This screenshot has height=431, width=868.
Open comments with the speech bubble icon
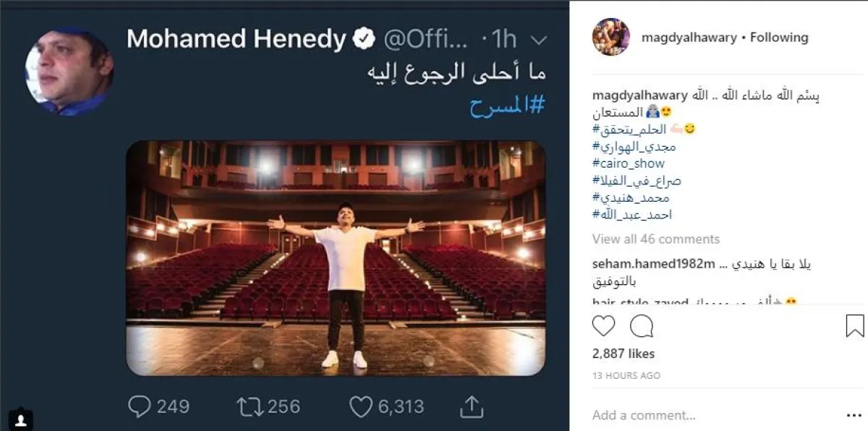click(x=641, y=327)
